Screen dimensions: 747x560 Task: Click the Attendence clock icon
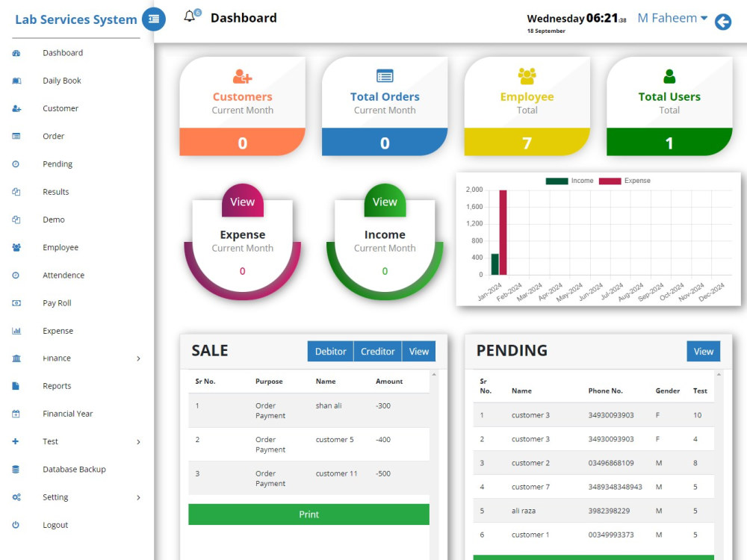[16, 276]
